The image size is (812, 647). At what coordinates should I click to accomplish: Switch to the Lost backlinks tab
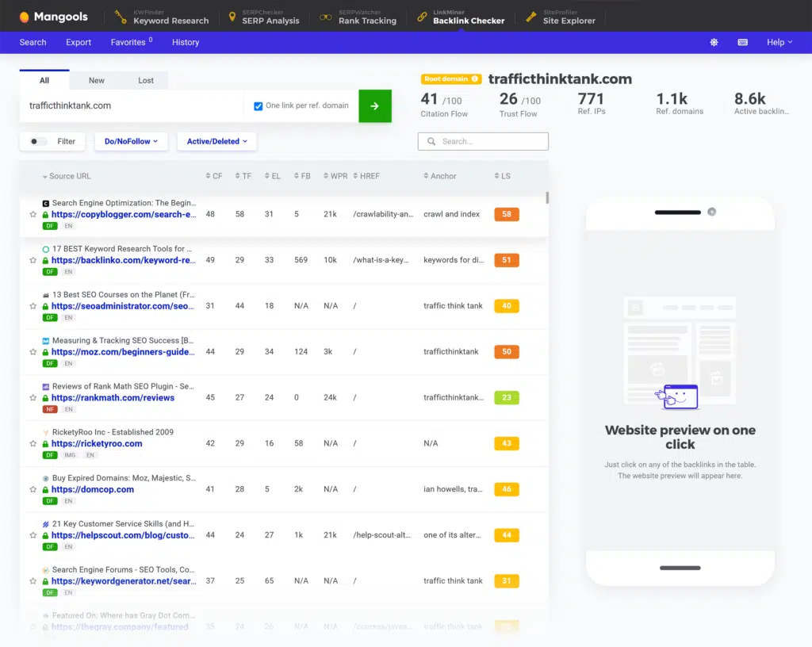(146, 81)
